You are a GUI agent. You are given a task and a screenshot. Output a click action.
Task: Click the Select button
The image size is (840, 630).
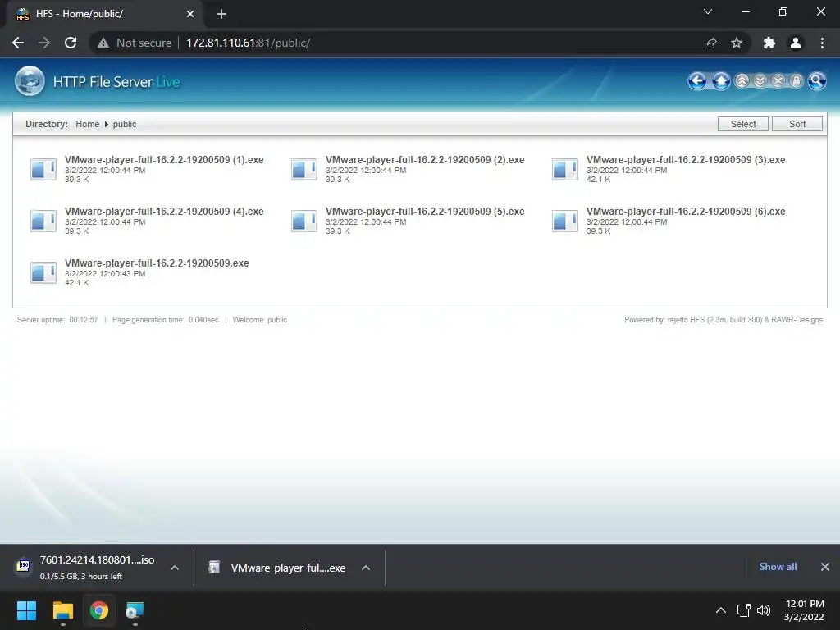[743, 124]
